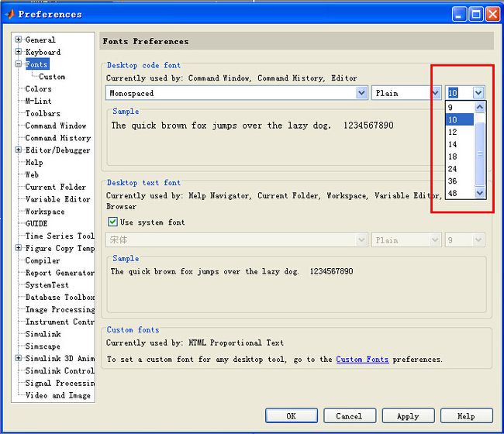Image resolution: width=504 pixels, height=434 pixels.
Task: Open Command History preferences
Action: (x=58, y=138)
